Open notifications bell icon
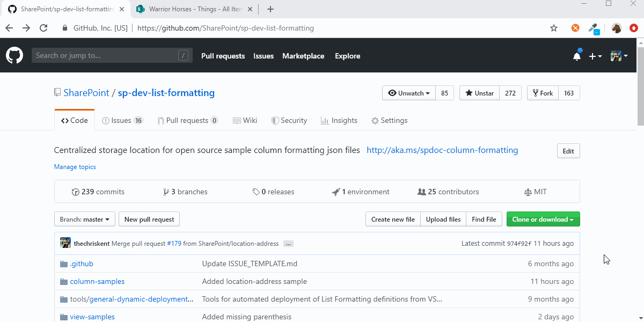644x322 pixels. (577, 55)
